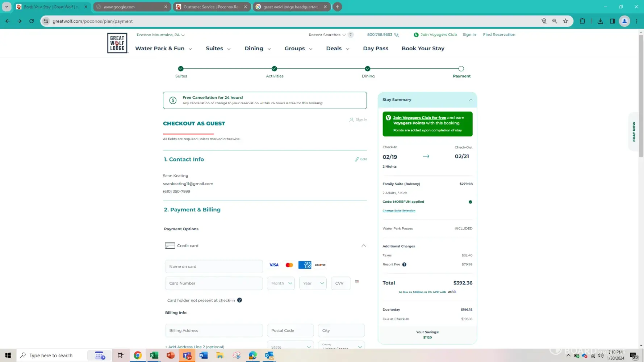Click the CVV card hint icon
Image resolution: width=644 pixels, height=362 pixels.
(357, 281)
